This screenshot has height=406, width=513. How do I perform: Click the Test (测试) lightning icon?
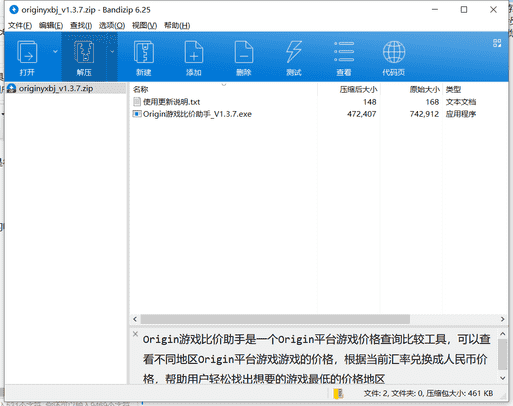pyautogui.click(x=294, y=52)
